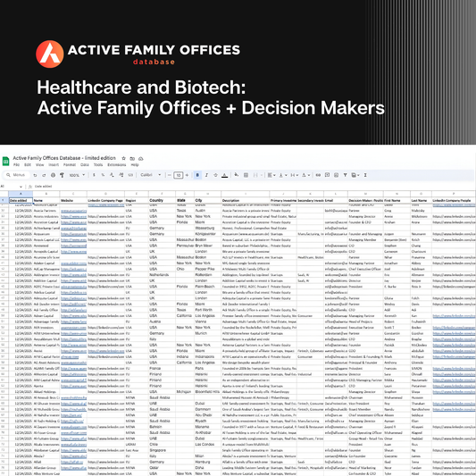Click the Borders icon
The image size is (476, 476).
coord(246,175)
